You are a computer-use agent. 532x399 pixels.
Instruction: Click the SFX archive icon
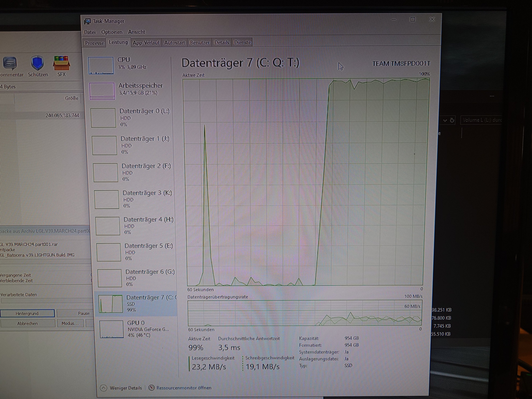click(62, 63)
